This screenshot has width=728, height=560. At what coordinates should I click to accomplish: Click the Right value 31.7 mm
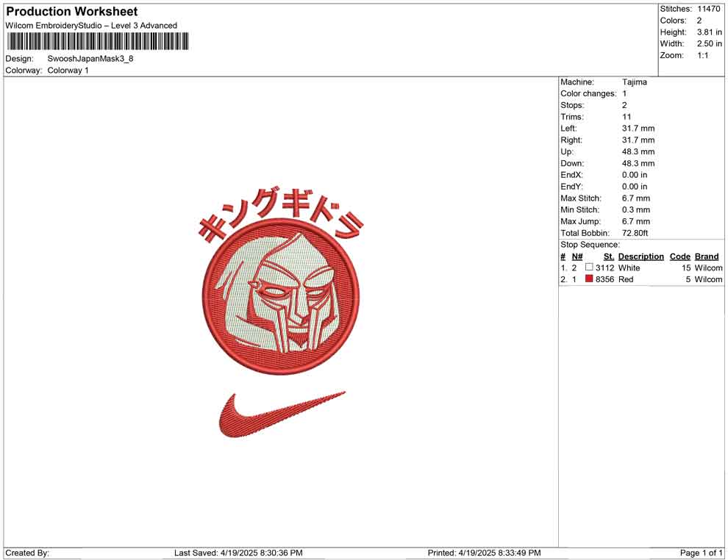638,140
